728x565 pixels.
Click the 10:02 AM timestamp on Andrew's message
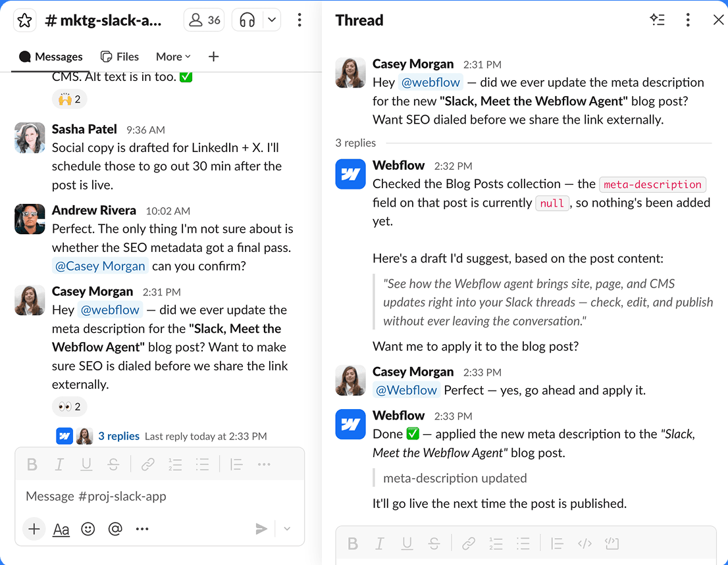168,211
